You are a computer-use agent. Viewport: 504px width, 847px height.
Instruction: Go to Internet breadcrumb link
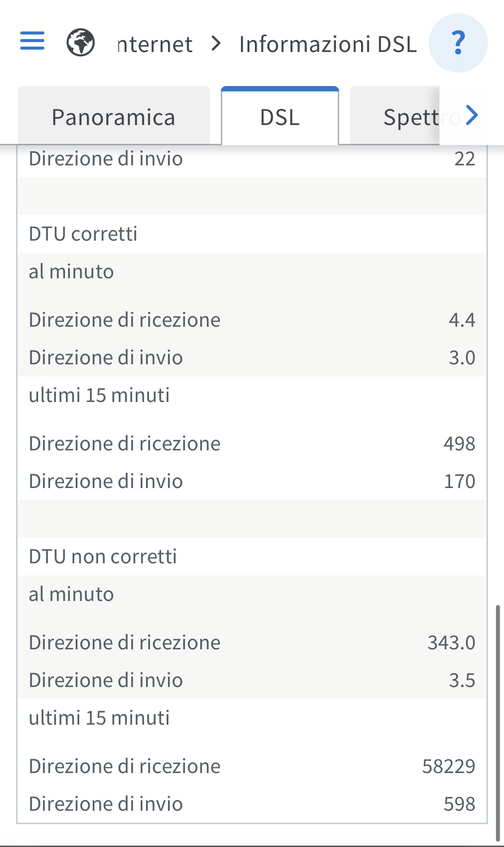pyautogui.click(x=155, y=44)
